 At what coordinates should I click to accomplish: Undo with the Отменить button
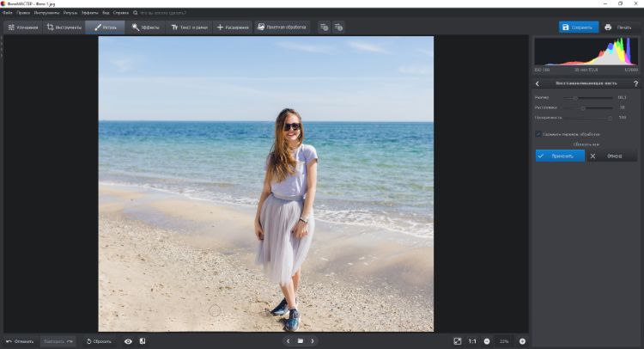(20, 341)
